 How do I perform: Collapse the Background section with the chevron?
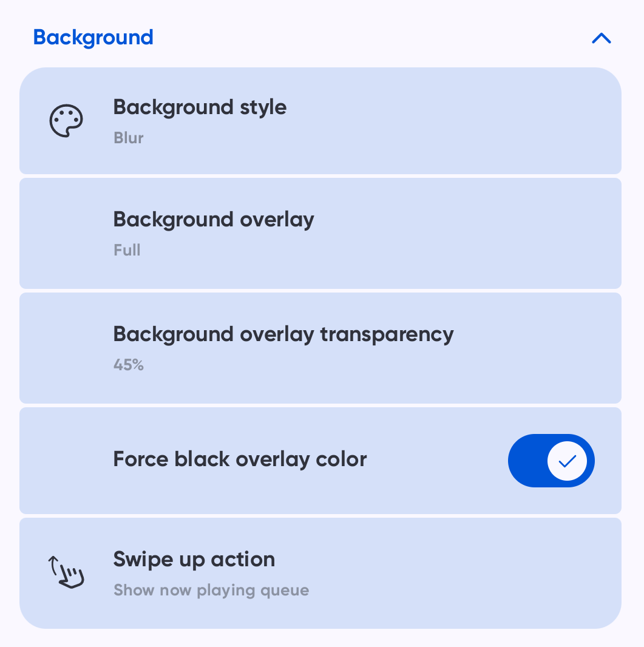tap(601, 38)
